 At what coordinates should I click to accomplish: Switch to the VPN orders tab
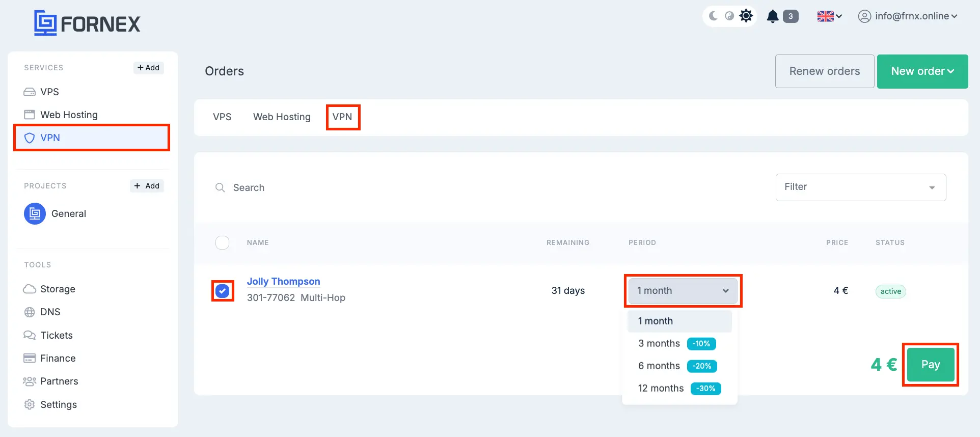coord(342,117)
